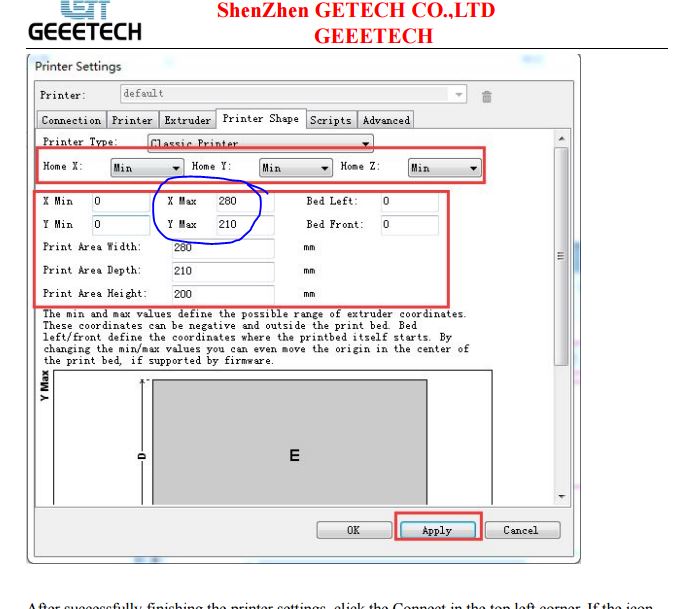Open the Home X dropdown
This screenshot has width=677, height=609.
(147, 168)
